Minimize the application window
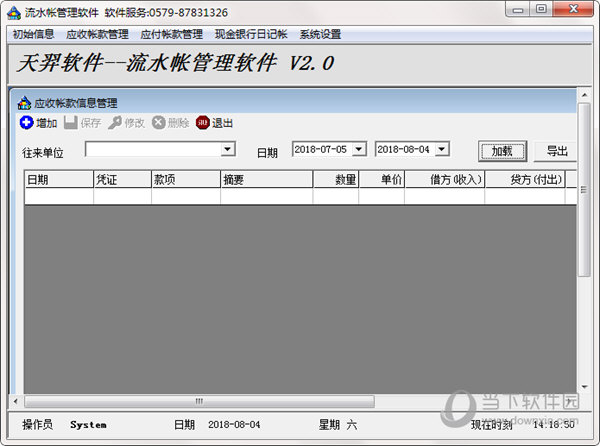 click(518, 9)
